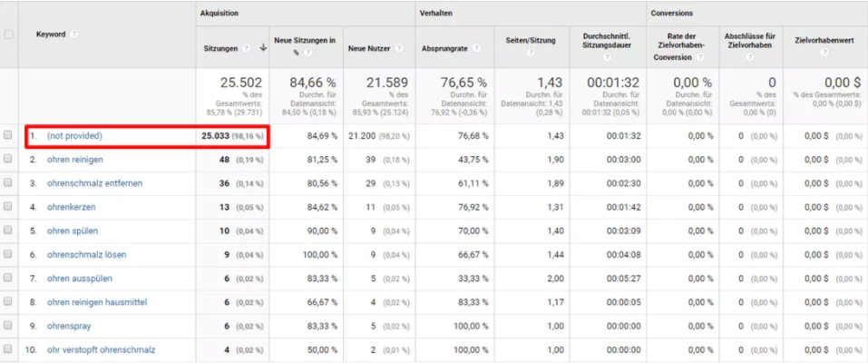This screenshot has width=868, height=363.
Task: Open help icon for Neue Nutzer
Action: pyautogui.click(x=398, y=48)
